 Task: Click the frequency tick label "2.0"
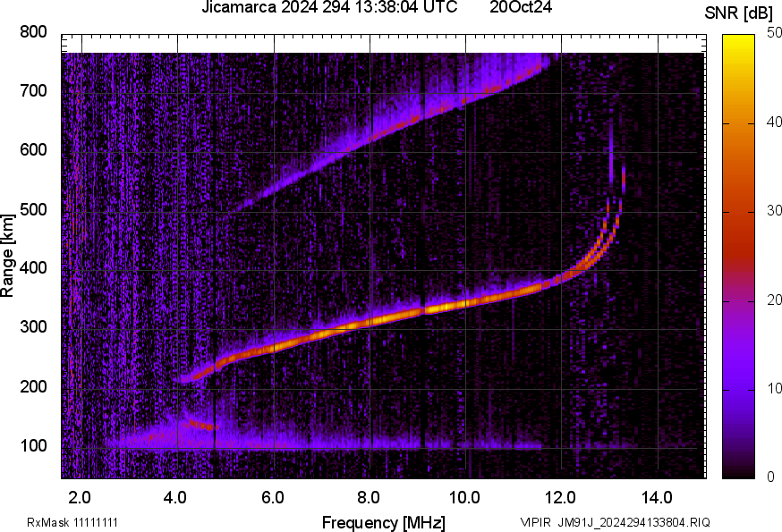tap(80, 498)
